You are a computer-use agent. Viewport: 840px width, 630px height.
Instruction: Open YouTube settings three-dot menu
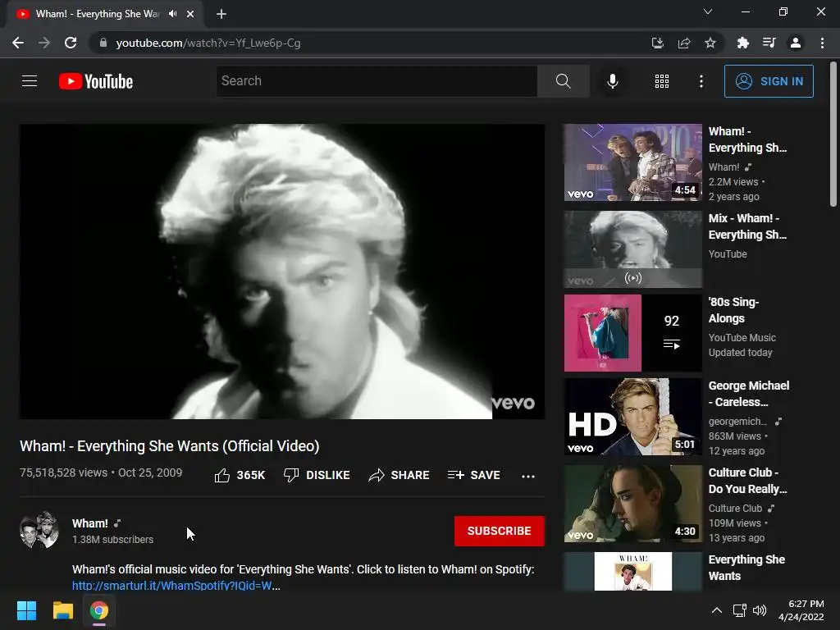(701, 81)
